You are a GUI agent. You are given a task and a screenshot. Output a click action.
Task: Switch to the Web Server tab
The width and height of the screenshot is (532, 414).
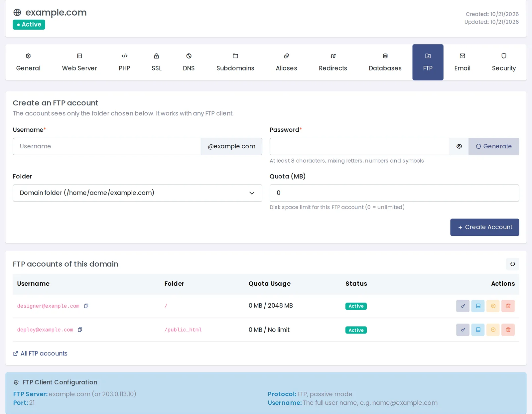click(x=79, y=62)
